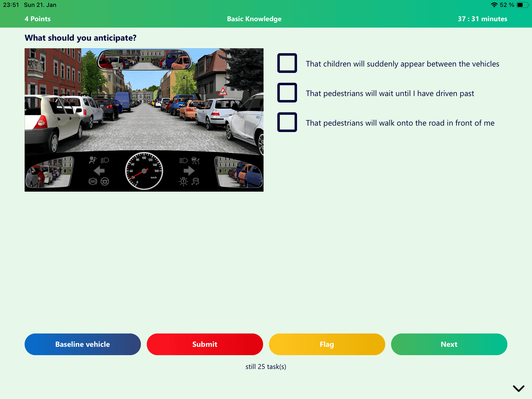Click the right turn signal arrow
532x399 pixels.
click(x=189, y=171)
